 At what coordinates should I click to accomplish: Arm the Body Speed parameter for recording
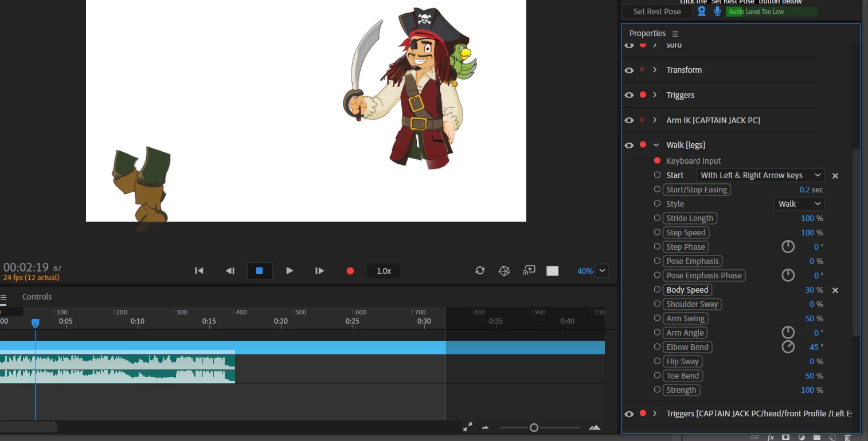[657, 290]
